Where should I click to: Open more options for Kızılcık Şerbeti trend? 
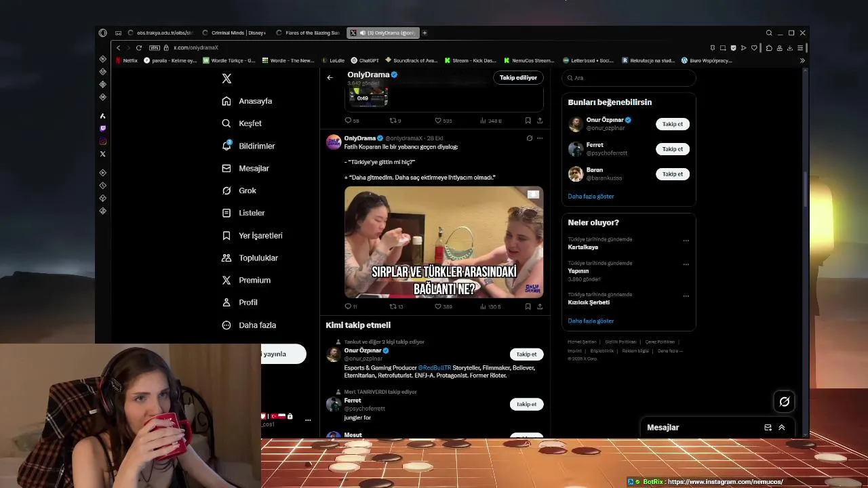(x=686, y=296)
